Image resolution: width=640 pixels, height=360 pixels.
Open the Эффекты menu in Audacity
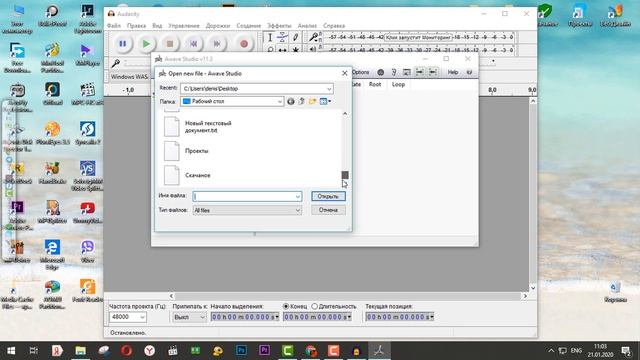point(279,25)
